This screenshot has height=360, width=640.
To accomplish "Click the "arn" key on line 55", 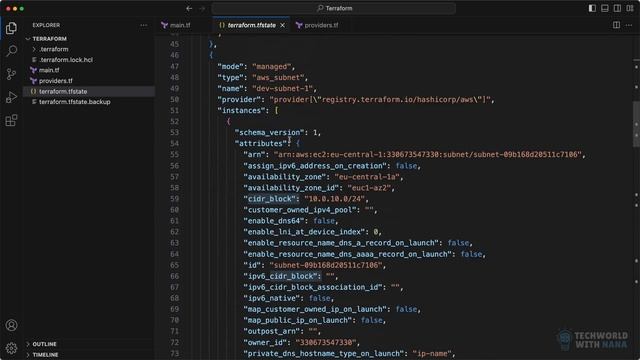I will [254, 155].
